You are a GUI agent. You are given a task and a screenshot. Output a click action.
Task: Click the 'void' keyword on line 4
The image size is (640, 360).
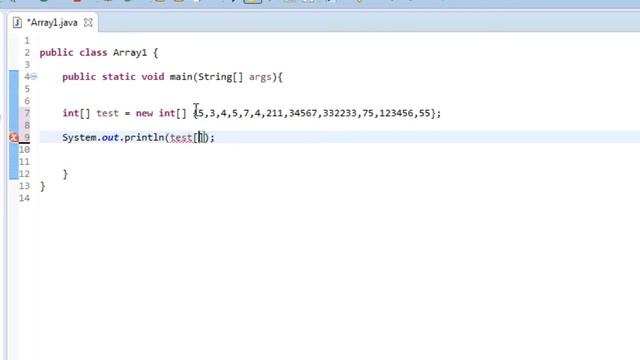click(x=153, y=77)
